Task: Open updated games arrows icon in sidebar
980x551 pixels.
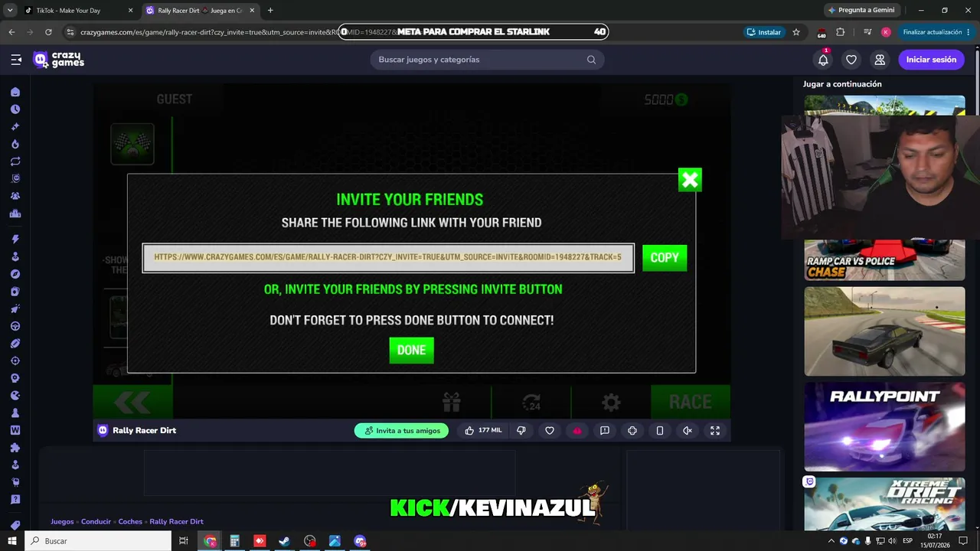Action: click(15, 161)
